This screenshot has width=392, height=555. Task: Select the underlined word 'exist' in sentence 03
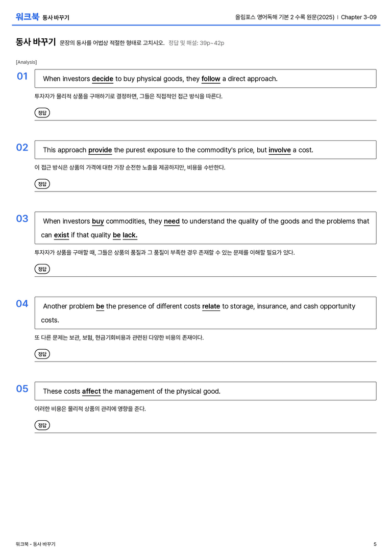tap(61, 235)
